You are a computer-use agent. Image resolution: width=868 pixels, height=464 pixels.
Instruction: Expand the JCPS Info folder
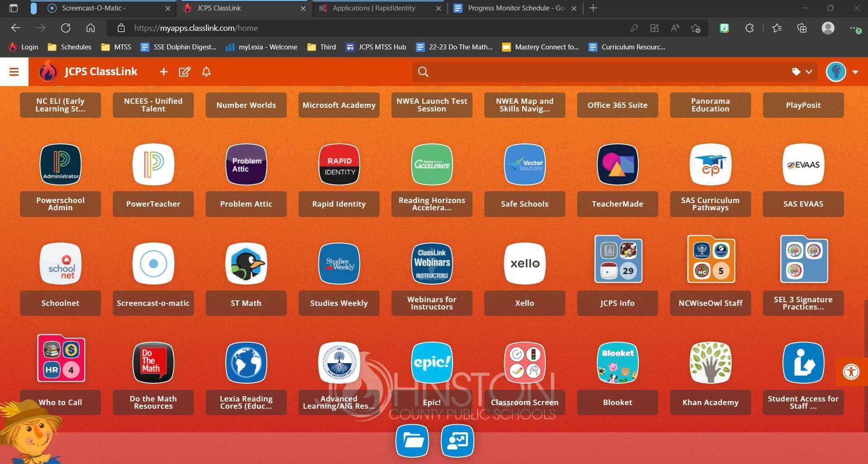pos(618,260)
